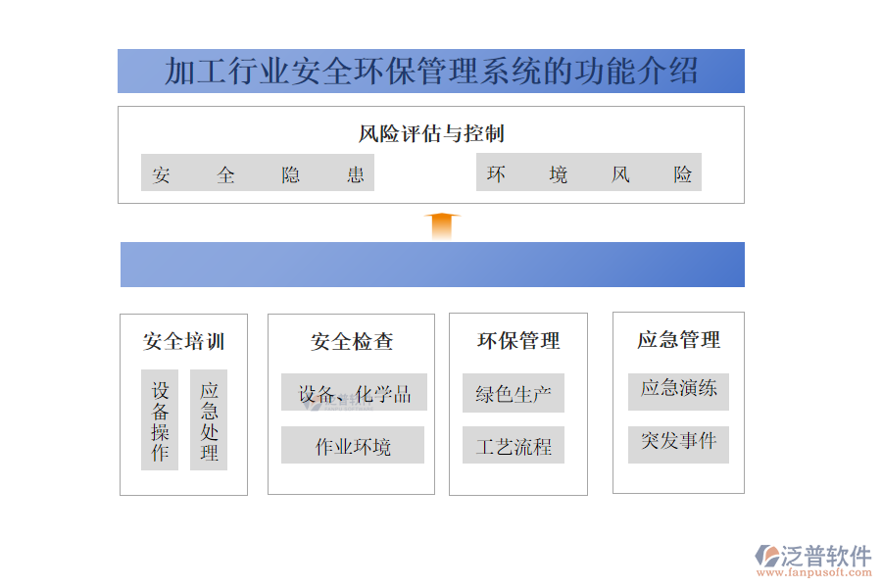
Task: Open the 突发事件 box
Action: (x=678, y=442)
